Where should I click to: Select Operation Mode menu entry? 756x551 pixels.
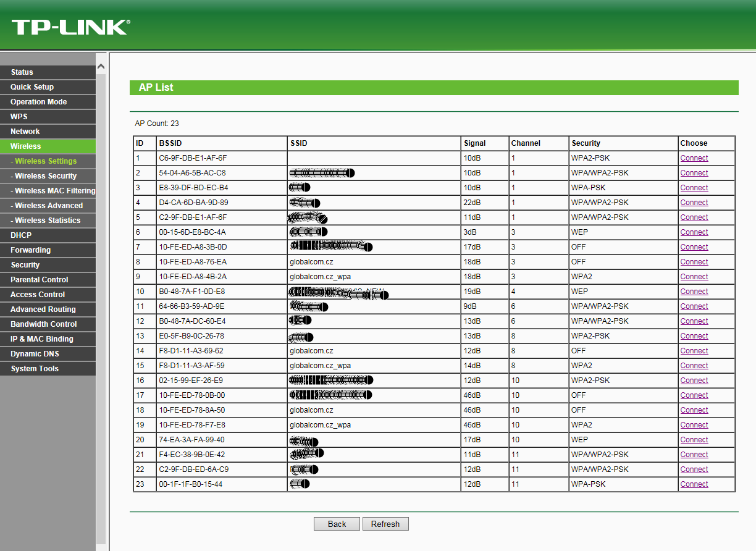(48, 102)
